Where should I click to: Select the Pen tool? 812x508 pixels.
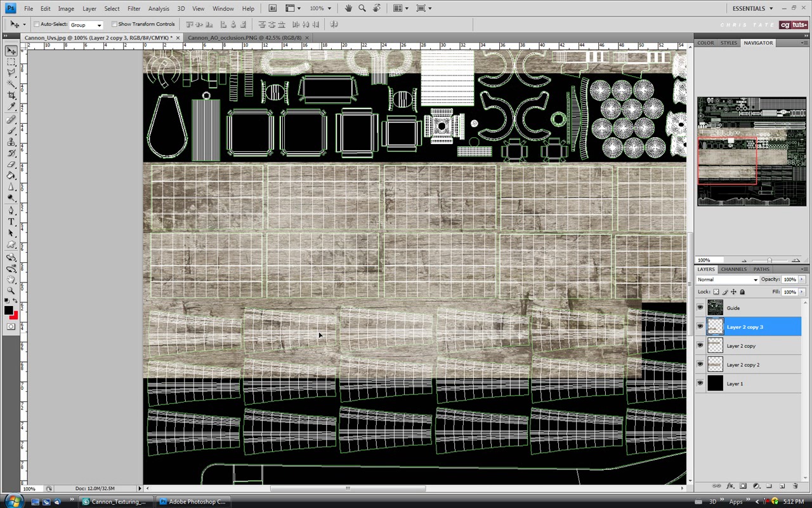click(x=11, y=210)
